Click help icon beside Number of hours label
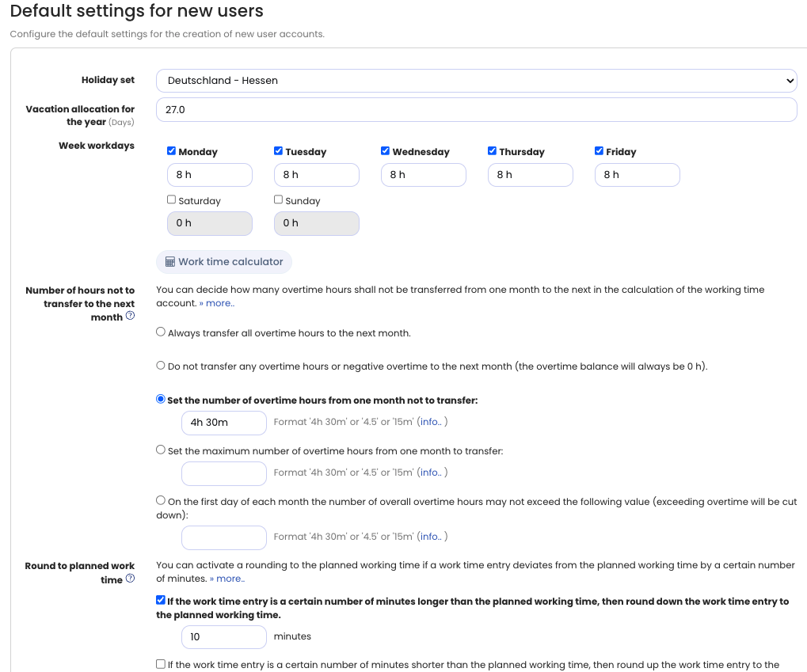807x672 pixels. pos(130,316)
